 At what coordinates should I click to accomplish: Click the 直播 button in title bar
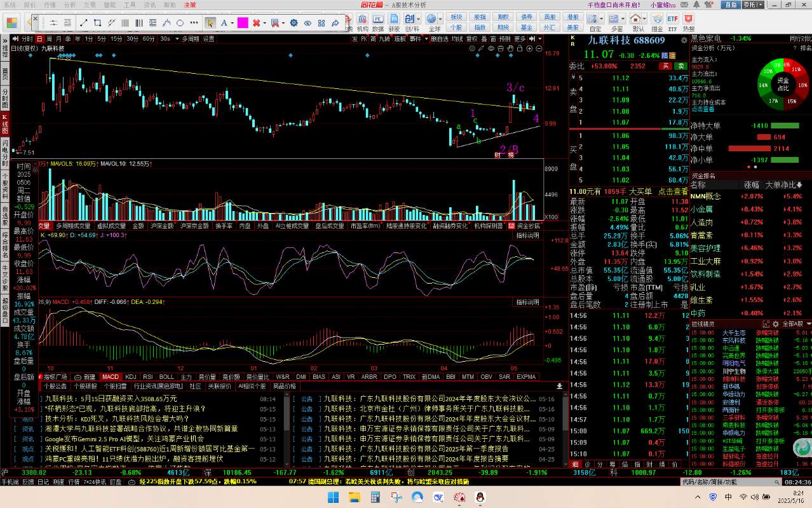pos(732,4)
